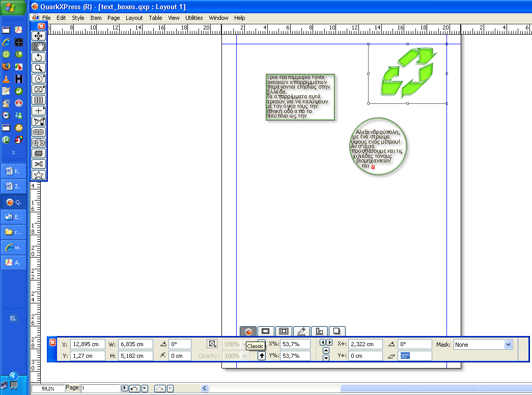Screen dimensions: 532x395
Task: Select the Tables tool
Action: (38, 100)
